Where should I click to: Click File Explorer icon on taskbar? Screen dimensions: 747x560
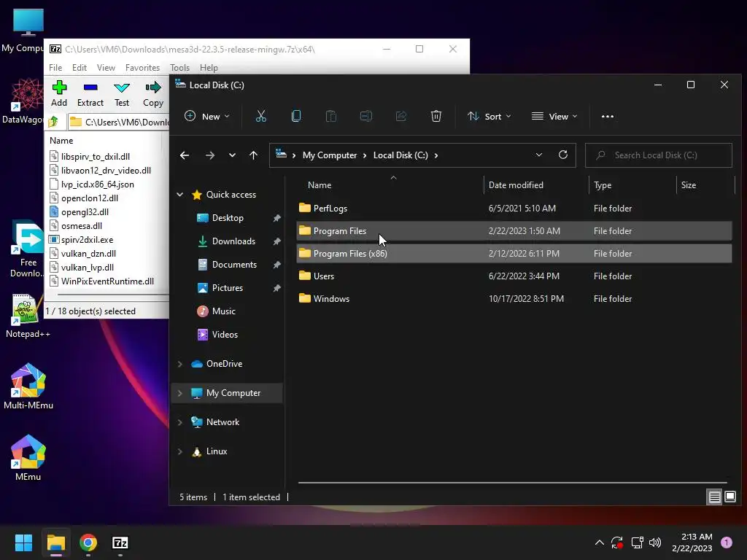click(x=55, y=542)
